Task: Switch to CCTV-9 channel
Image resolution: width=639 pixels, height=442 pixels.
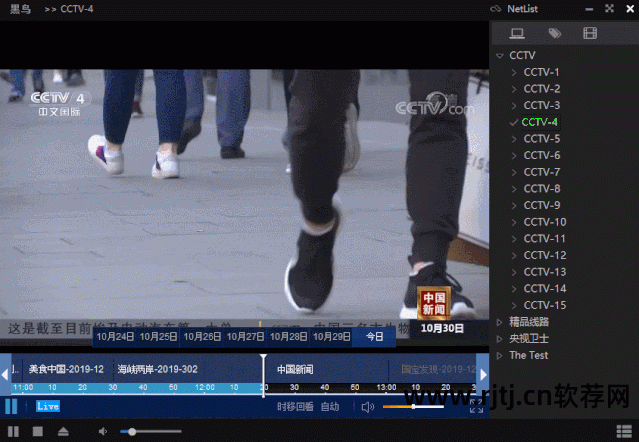Action: pyautogui.click(x=542, y=205)
